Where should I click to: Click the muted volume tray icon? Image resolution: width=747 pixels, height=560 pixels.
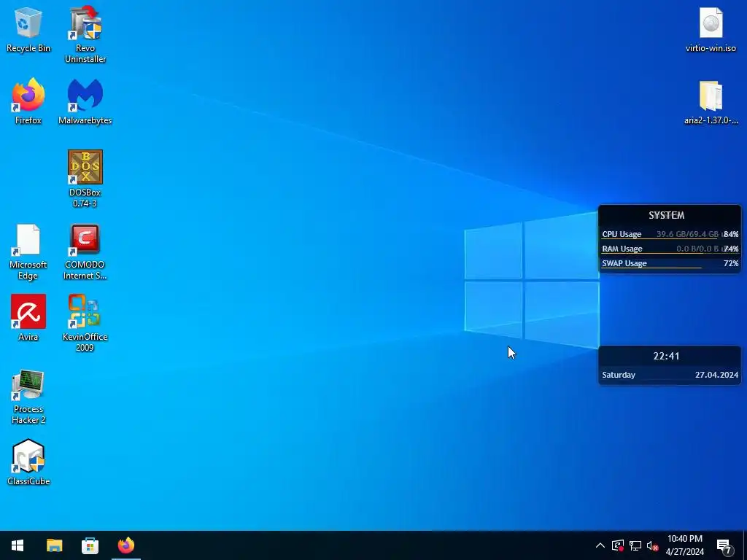click(653, 545)
